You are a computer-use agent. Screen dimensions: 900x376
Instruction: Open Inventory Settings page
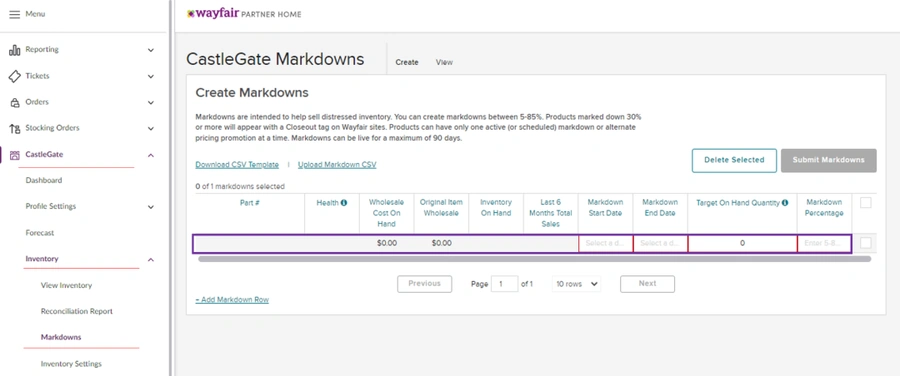[71, 364]
